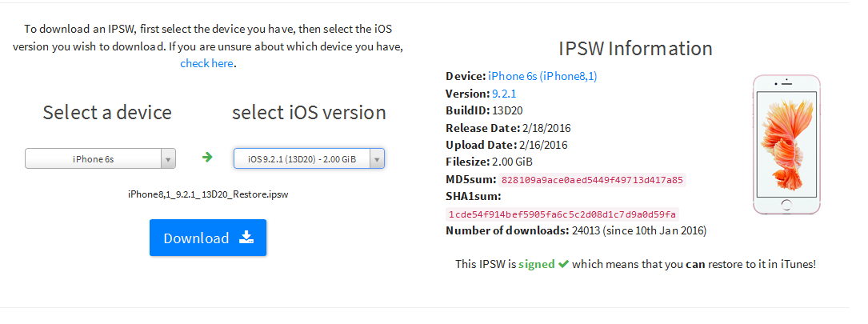Image resolution: width=868 pixels, height=324 pixels.
Task: Click the 'Select a device' heading
Action: coord(107,113)
